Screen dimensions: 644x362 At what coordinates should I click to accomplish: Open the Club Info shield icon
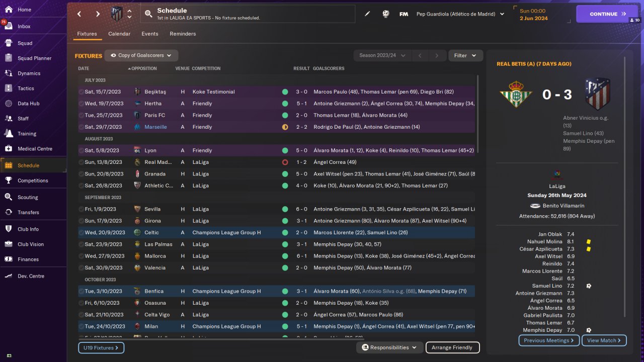[x=9, y=229]
